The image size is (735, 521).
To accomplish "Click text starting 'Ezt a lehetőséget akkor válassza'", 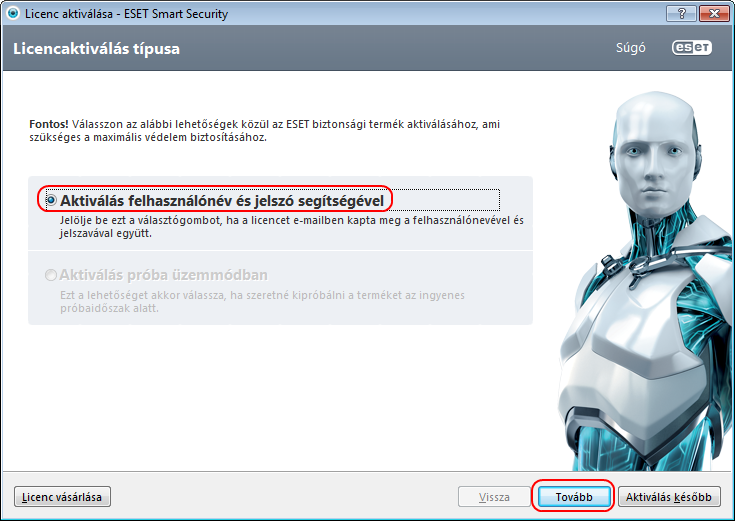I will [262, 302].
